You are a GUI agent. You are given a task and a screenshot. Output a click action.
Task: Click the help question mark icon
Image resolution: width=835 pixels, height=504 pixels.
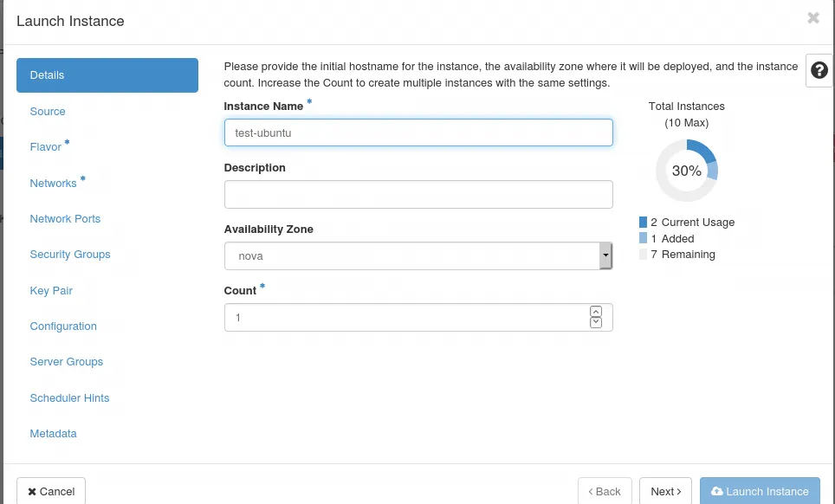(819, 70)
